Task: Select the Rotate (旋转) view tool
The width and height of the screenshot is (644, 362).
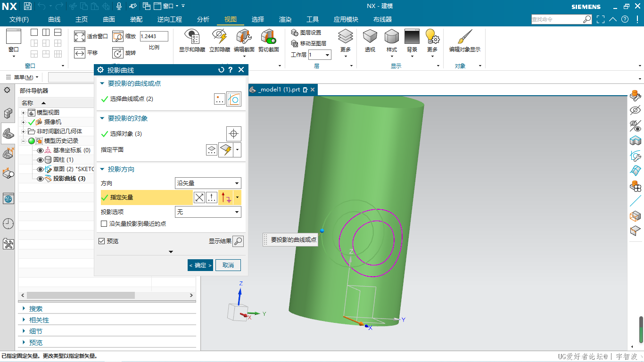Action: (x=118, y=53)
